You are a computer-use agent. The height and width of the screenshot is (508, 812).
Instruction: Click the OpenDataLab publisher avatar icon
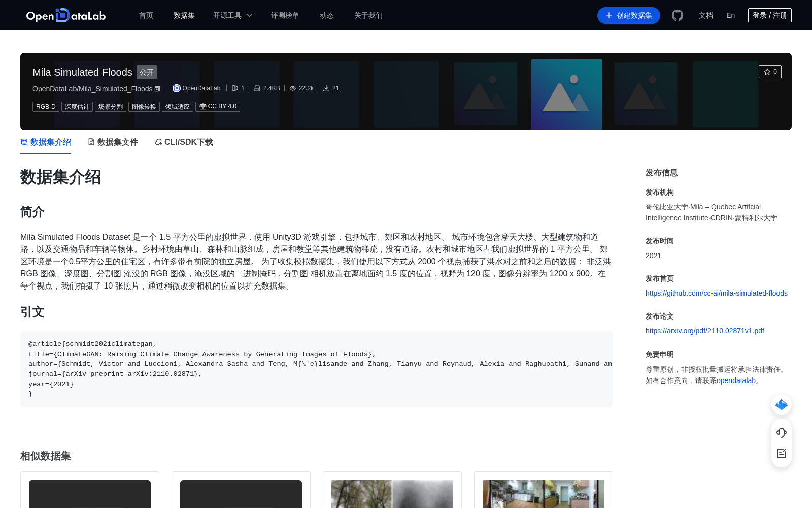(x=177, y=88)
